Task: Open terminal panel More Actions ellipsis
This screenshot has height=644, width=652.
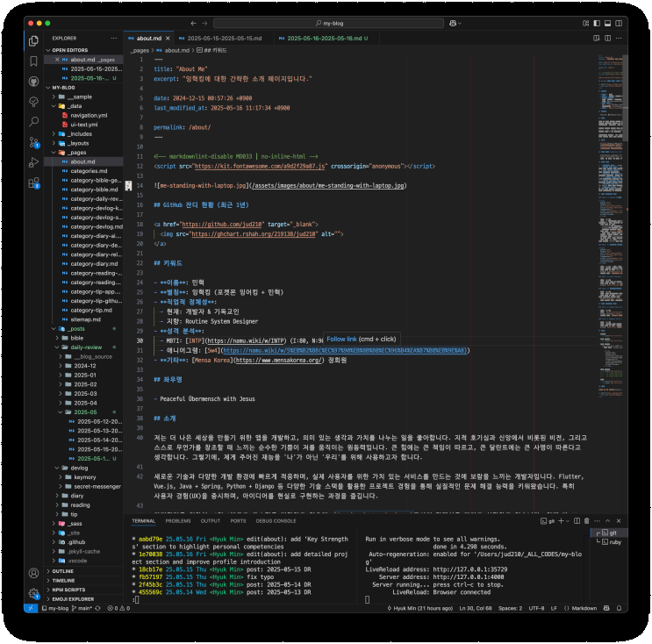Action: [597, 521]
